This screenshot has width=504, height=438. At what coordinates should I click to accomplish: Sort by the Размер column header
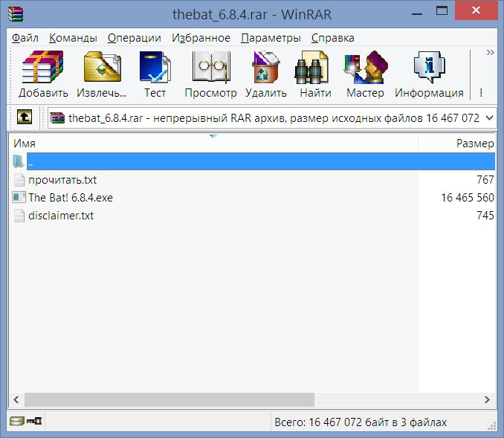click(456, 144)
